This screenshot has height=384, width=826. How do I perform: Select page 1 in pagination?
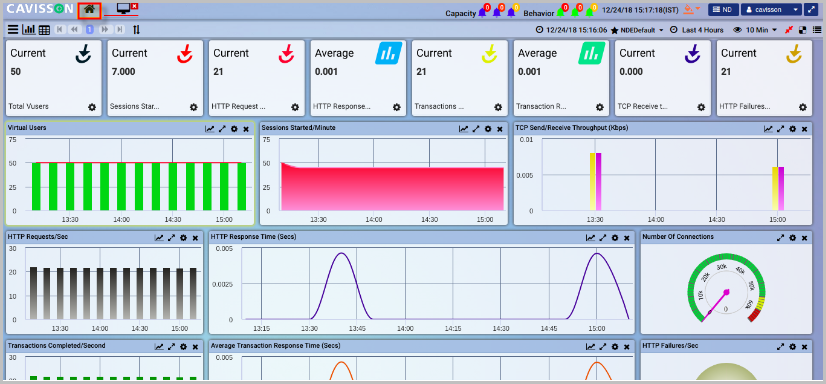point(90,30)
